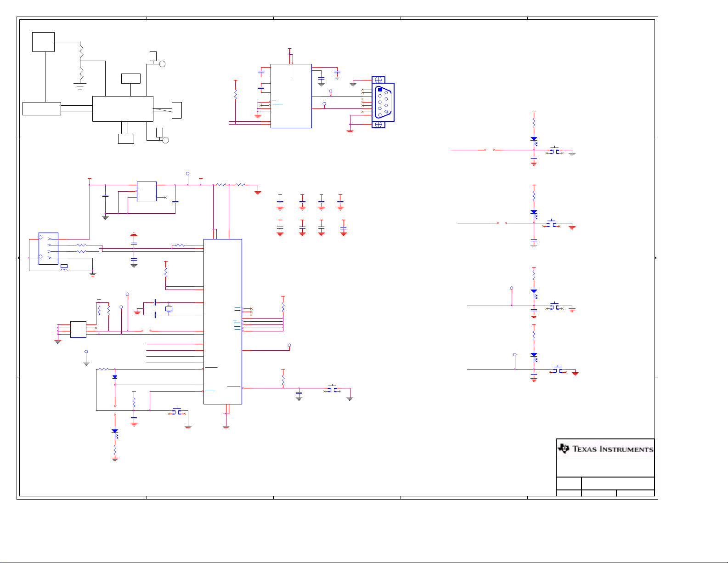Select the LED symbol above the bottom ground resistor
The height and width of the screenshot is (563, 728).
click(x=115, y=432)
